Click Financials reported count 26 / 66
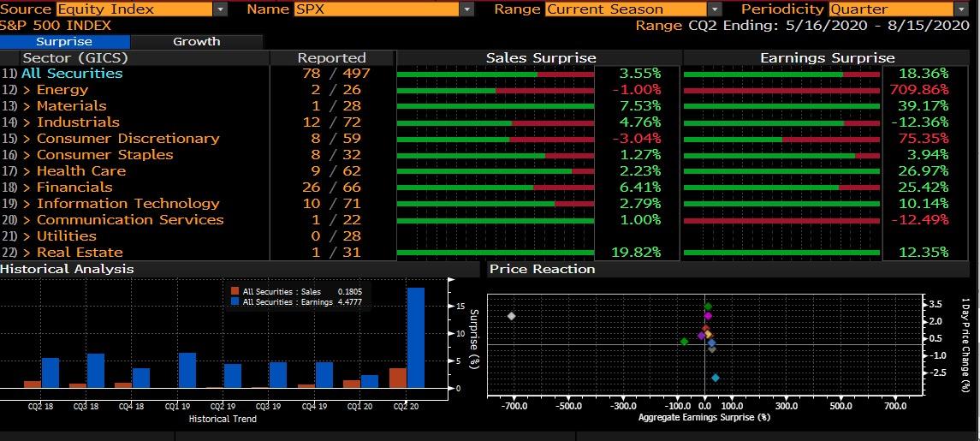980x441 pixels. point(331,187)
